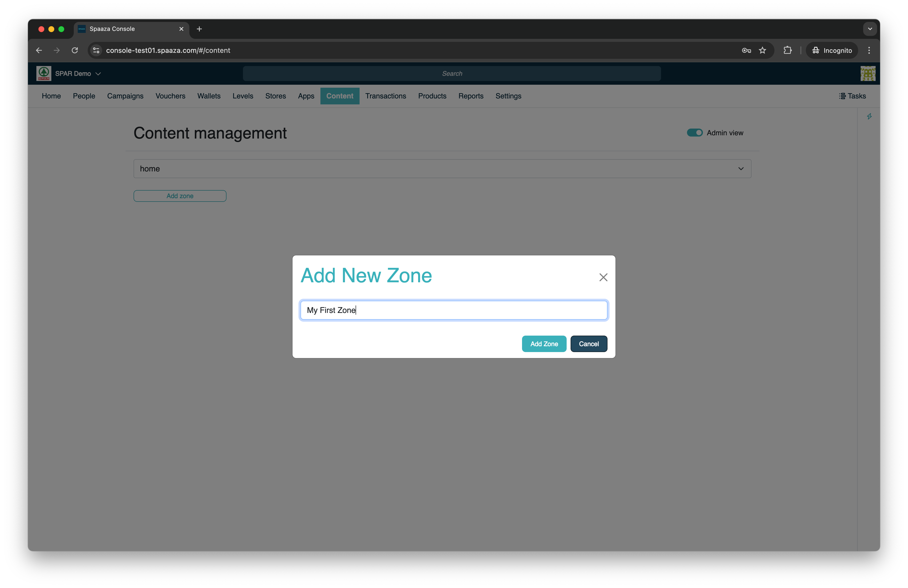Open the user avatar icon top right

pos(868,74)
